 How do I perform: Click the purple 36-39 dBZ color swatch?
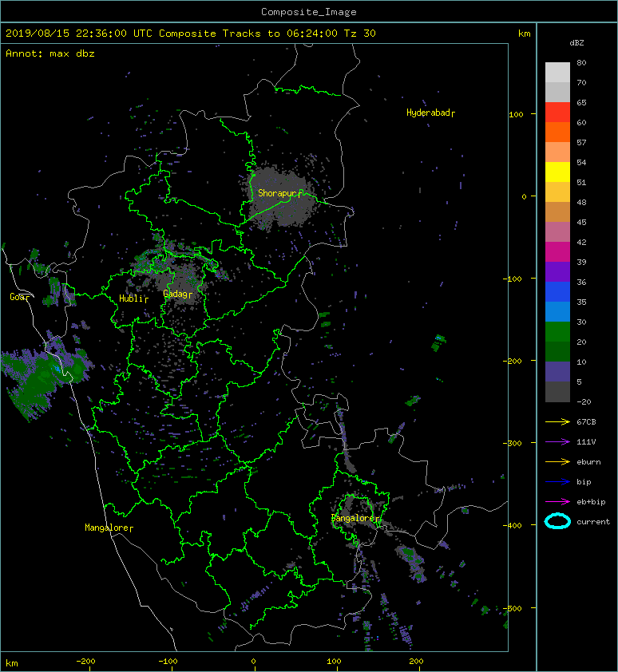click(x=557, y=272)
